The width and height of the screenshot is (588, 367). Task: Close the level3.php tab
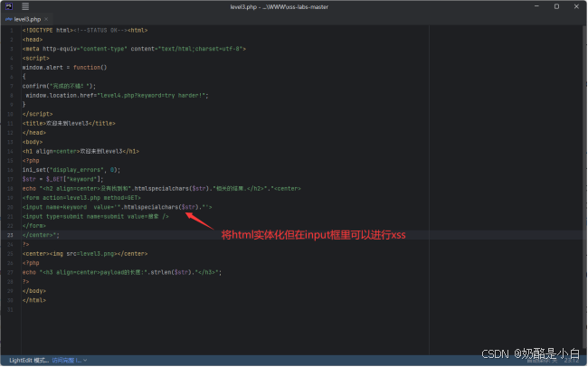coord(46,19)
